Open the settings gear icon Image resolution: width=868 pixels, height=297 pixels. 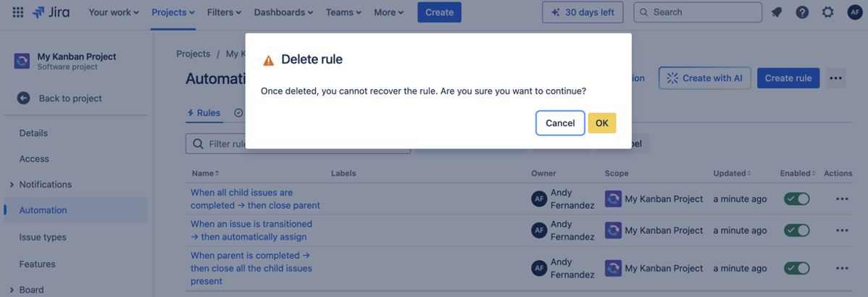[828, 12]
